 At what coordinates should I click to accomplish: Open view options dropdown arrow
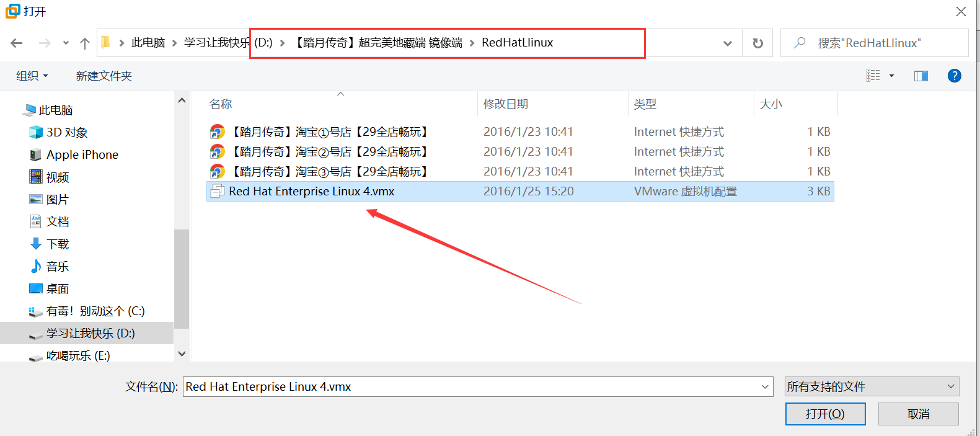point(891,76)
